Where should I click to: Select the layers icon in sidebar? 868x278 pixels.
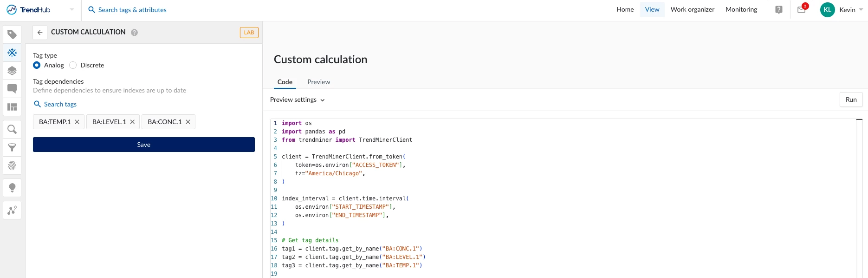point(12,71)
